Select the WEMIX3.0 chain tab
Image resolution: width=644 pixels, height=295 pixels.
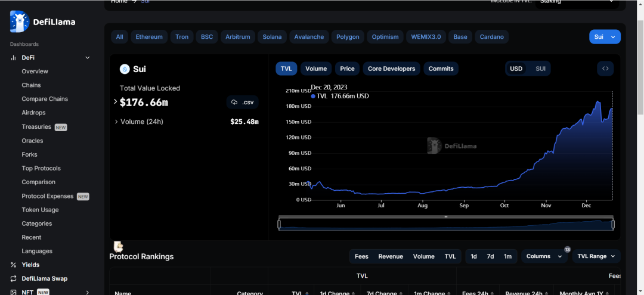point(426,36)
